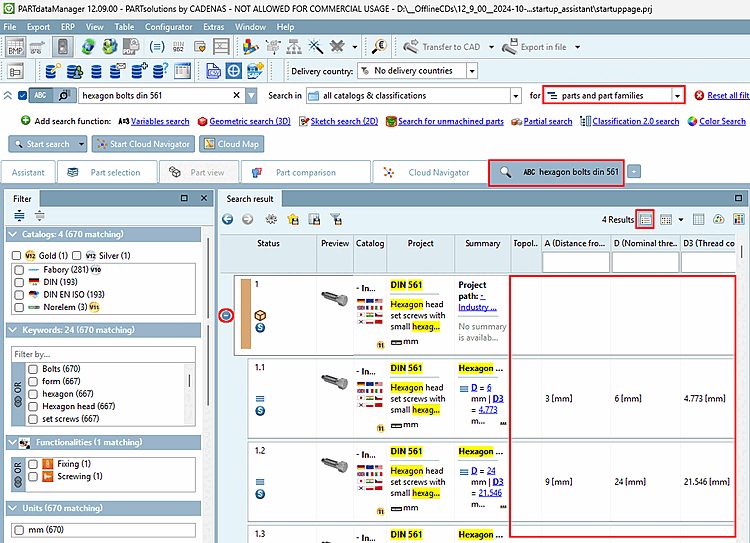Collapse the Keywords filter section
Image resolution: width=750 pixels, height=543 pixels.
point(13,330)
